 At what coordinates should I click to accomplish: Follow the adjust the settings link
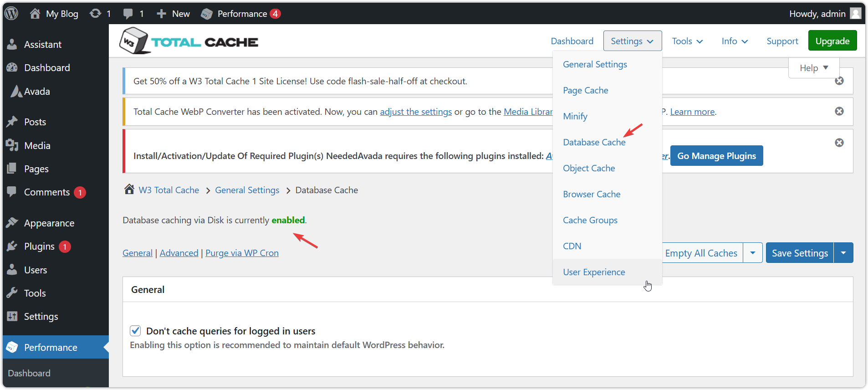click(x=416, y=112)
